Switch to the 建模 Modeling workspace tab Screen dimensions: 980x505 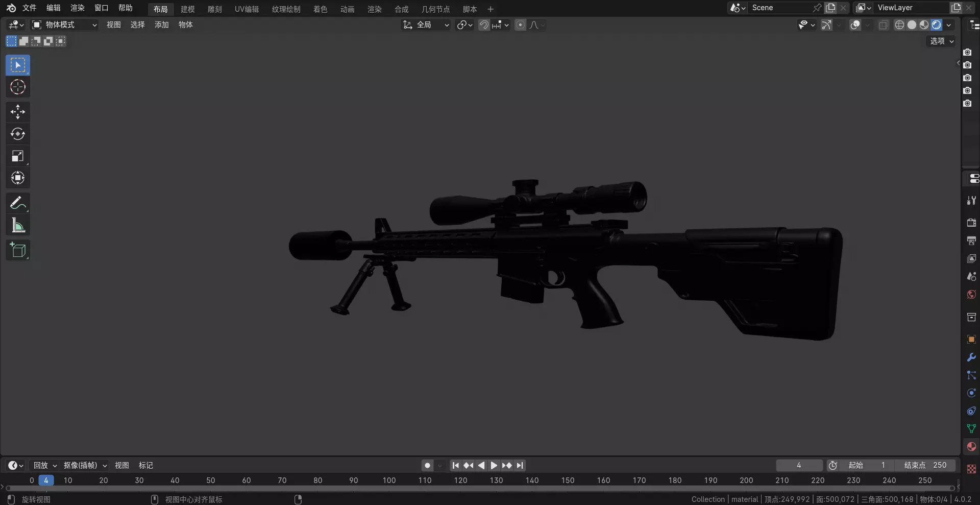[187, 9]
